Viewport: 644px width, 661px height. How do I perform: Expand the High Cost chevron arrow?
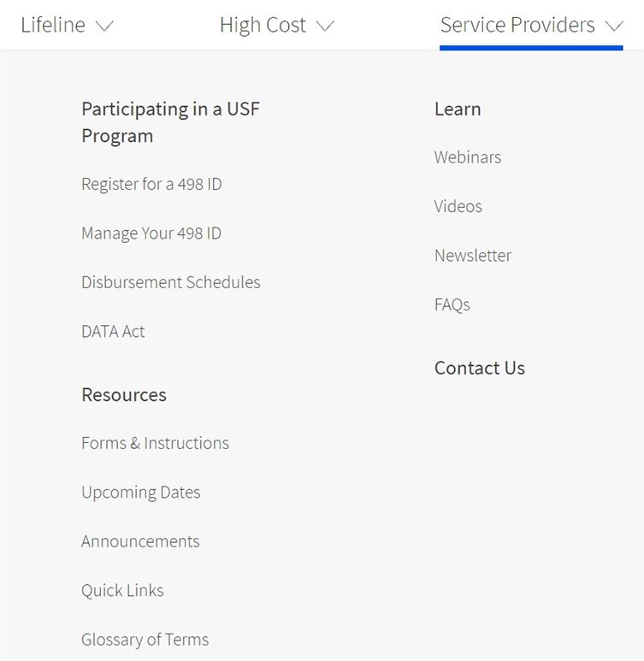325,27
